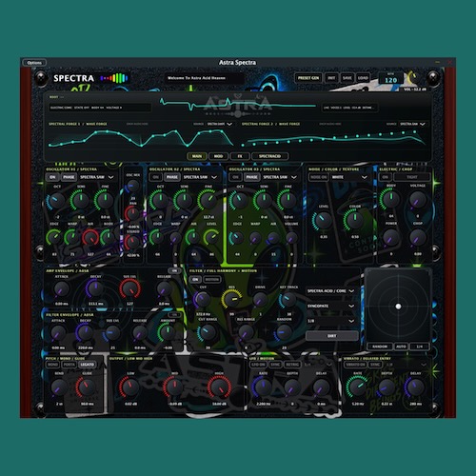Enable Oscillator 02 ON switch
Image resolution: width=476 pixels, height=476 pixels.
pos(155,177)
